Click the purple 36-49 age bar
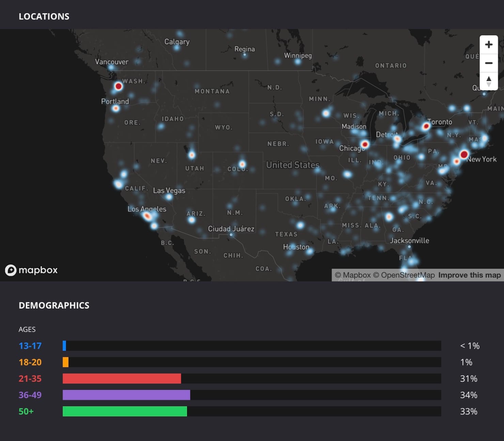Image resolution: width=504 pixels, height=441 pixels. pyautogui.click(x=126, y=395)
